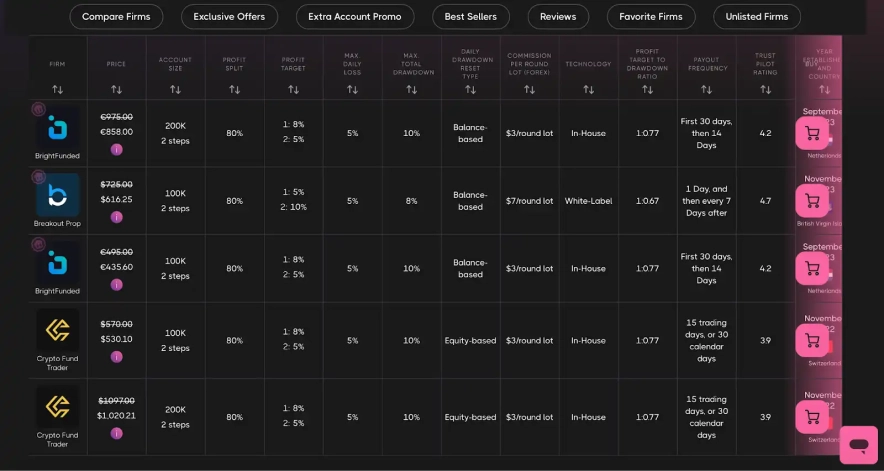The height and width of the screenshot is (471, 884).
Task: Open the chat widget icon
Action: 858,444
